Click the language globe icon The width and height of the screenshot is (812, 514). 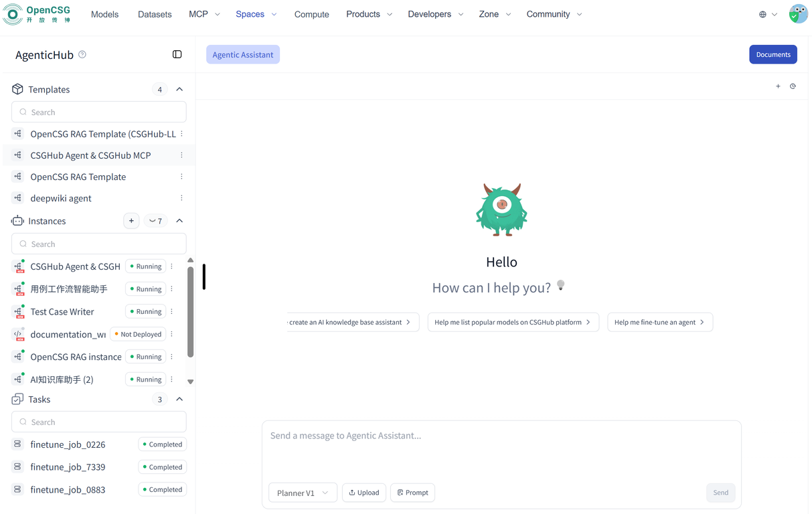click(762, 14)
